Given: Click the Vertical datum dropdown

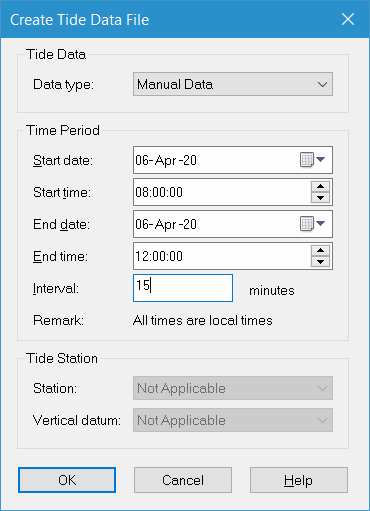Looking at the screenshot, I should (x=233, y=420).
